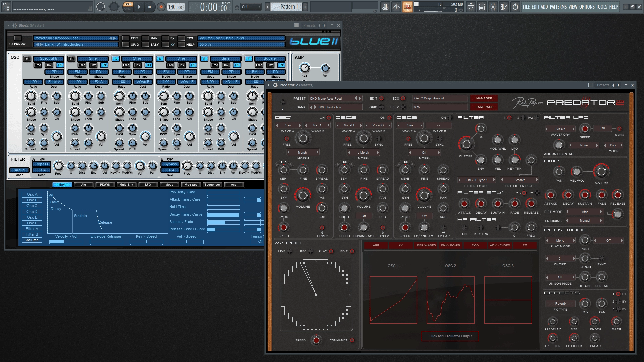Click the wait-for-input icon next to metronome
The image size is (644, 362).
396,7
